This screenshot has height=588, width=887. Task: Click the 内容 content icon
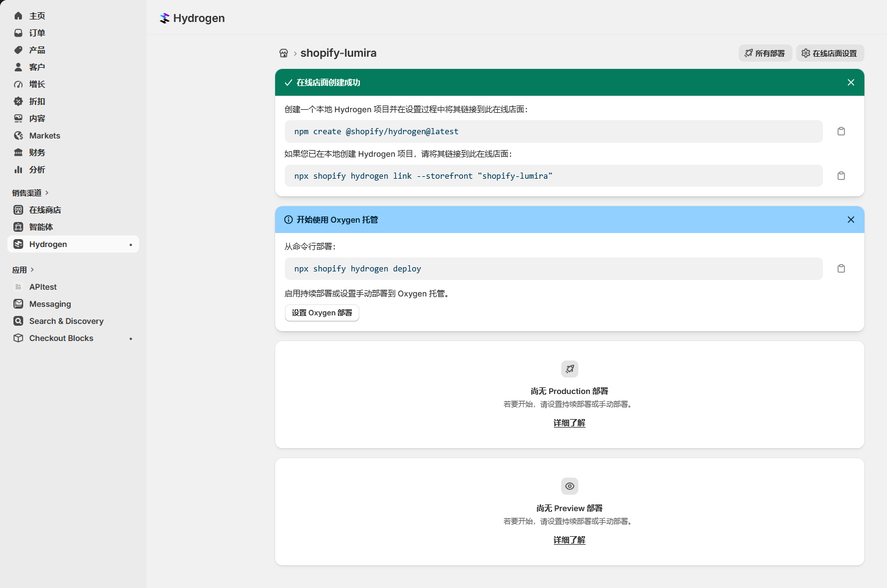[x=18, y=118]
